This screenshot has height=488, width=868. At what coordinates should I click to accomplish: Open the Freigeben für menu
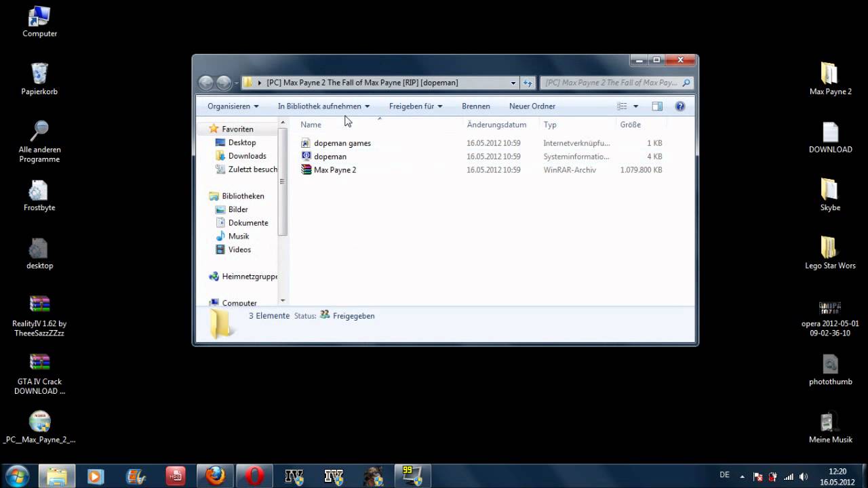tap(416, 106)
